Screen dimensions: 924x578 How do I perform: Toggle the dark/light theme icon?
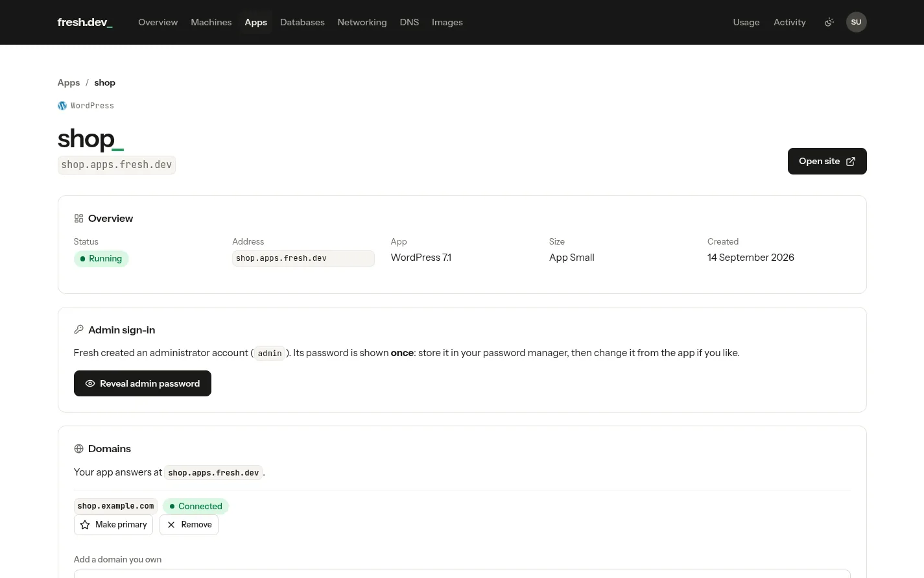click(829, 22)
